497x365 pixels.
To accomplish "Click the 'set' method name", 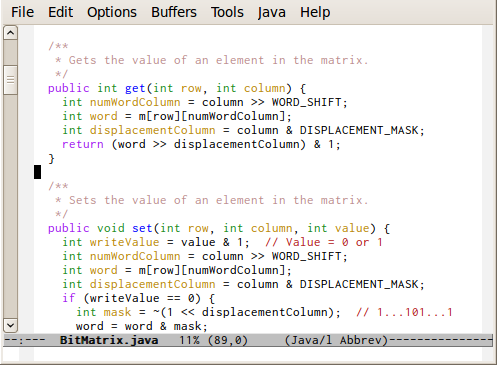I will pyautogui.click(x=142, y=228).
